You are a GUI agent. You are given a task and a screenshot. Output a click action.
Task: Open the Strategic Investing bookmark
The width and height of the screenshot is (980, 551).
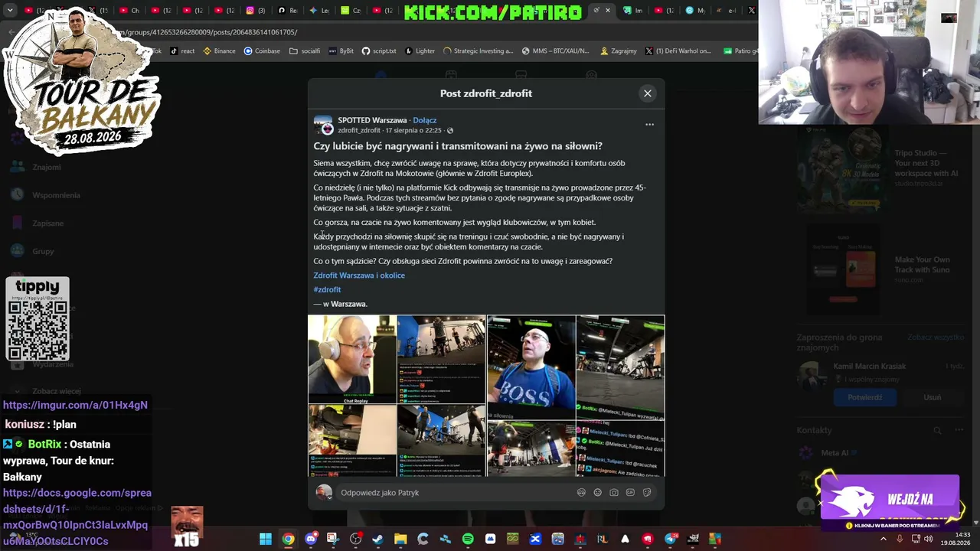(x=479, y=51)
